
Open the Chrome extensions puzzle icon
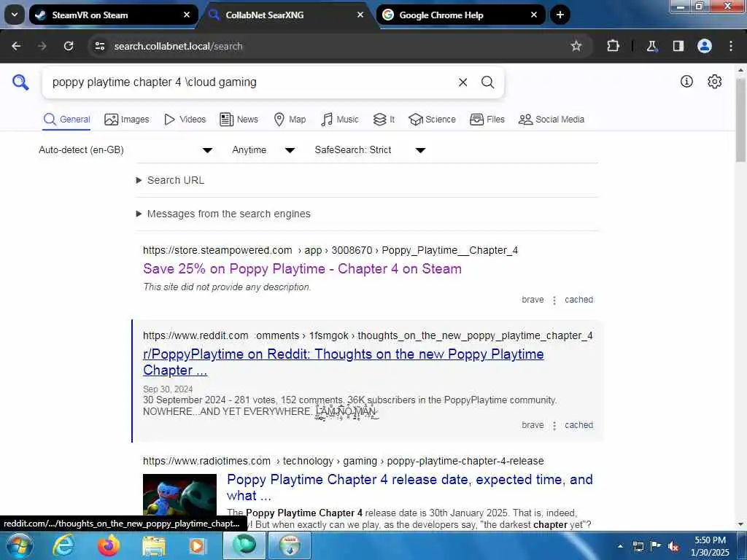point(613,46)
